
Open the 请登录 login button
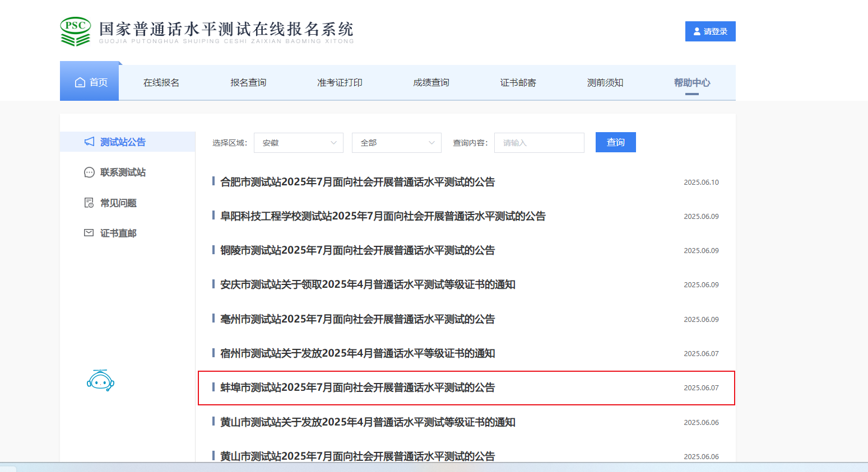point(710,31)
